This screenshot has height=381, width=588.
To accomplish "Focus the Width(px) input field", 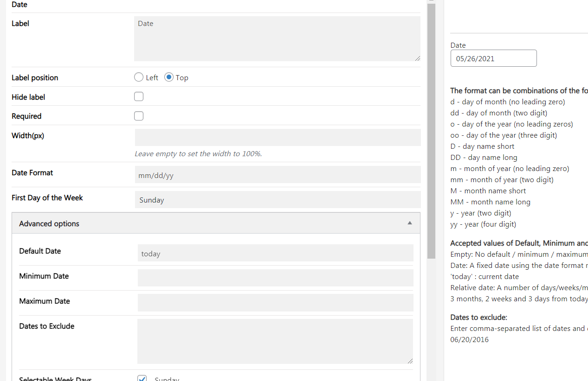I will point(278,138).
